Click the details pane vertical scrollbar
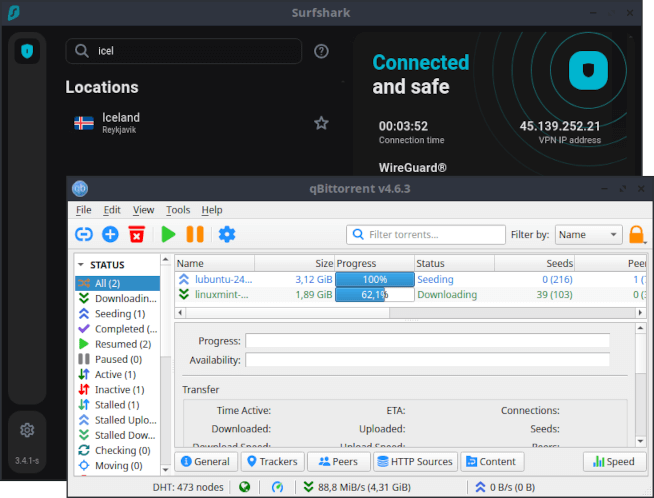Screen dimensions: 654x498 pyautogui.click(x=641, y=352)
